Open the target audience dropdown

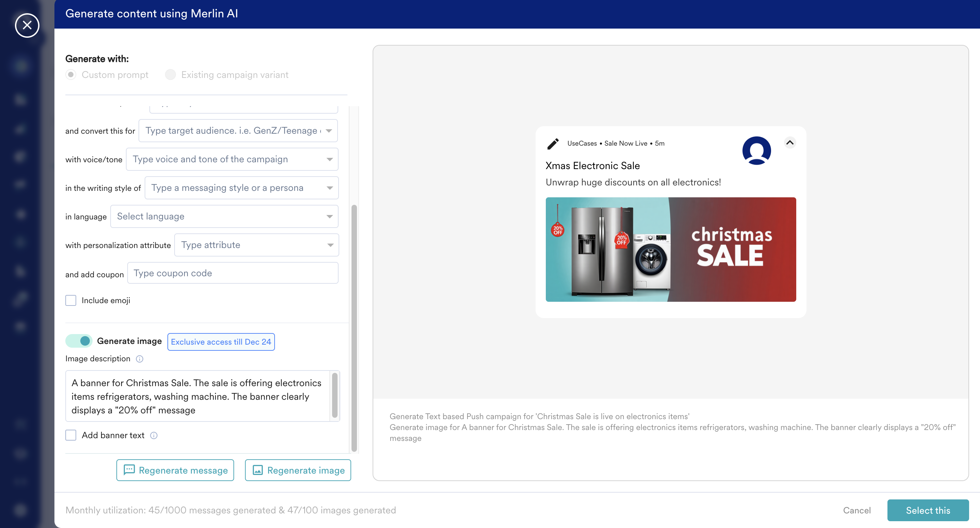pyautogui.click(x=238, y=131)
